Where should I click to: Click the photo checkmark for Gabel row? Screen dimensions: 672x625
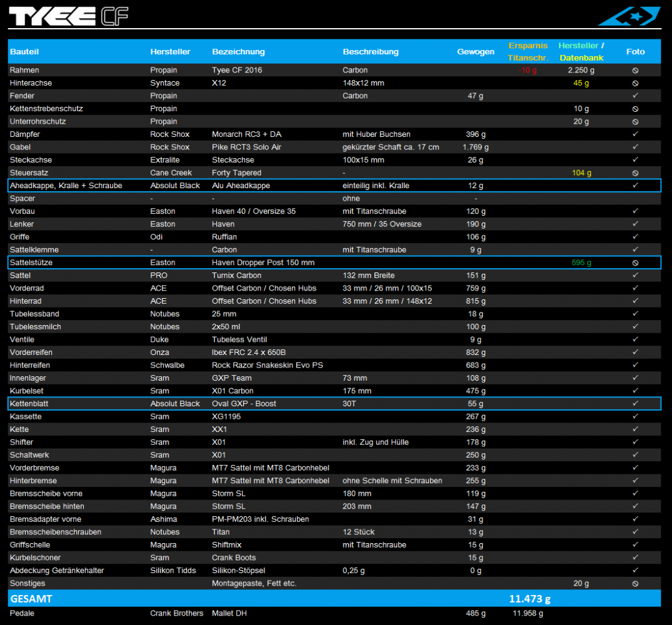tap(635, 147)
